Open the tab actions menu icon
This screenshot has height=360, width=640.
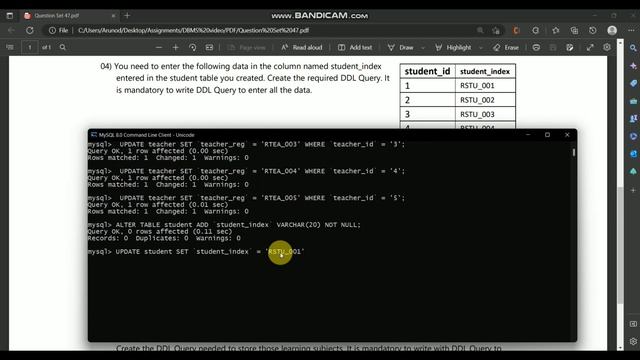click(10, 16)
